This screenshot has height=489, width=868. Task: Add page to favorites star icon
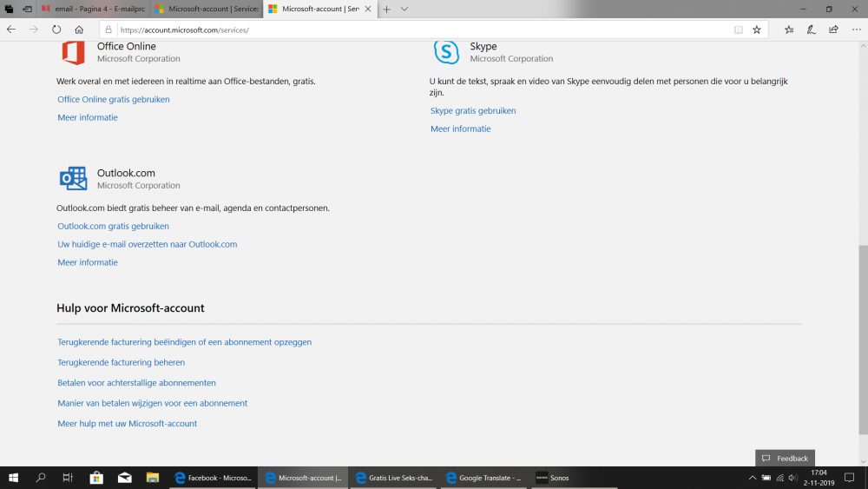(x=757, y=30)
